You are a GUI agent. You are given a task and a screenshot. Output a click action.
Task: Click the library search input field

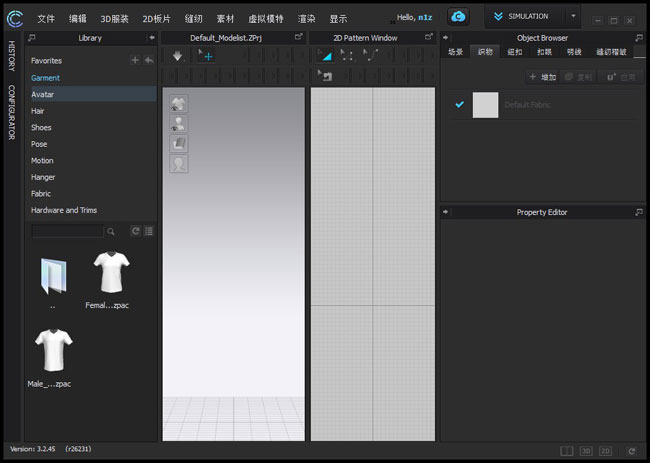(68, 231)
